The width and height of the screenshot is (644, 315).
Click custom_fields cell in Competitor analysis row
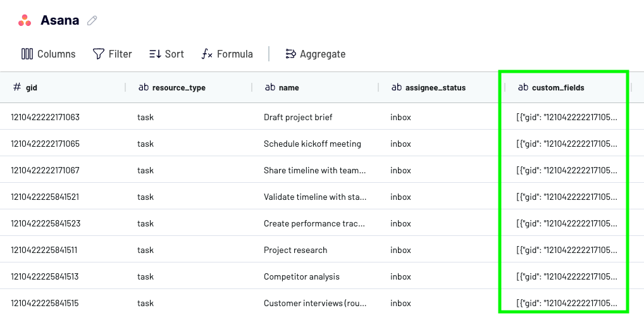567,276
